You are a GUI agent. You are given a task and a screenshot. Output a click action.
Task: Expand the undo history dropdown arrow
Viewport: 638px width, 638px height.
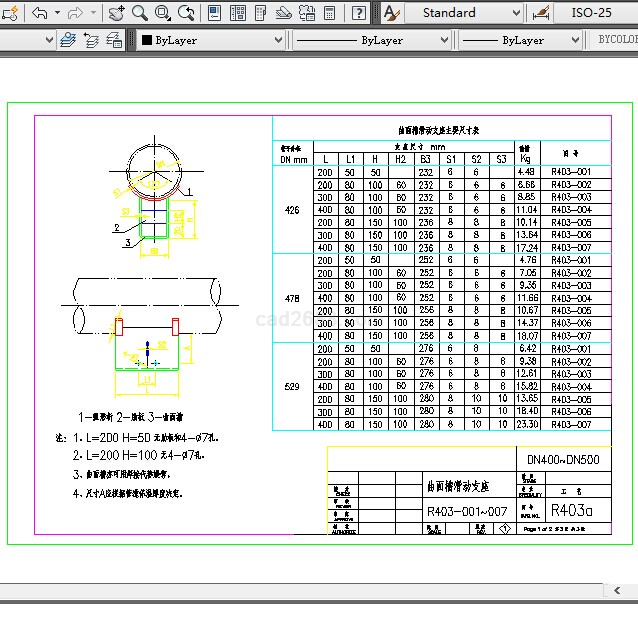click(x=57, y=13)
